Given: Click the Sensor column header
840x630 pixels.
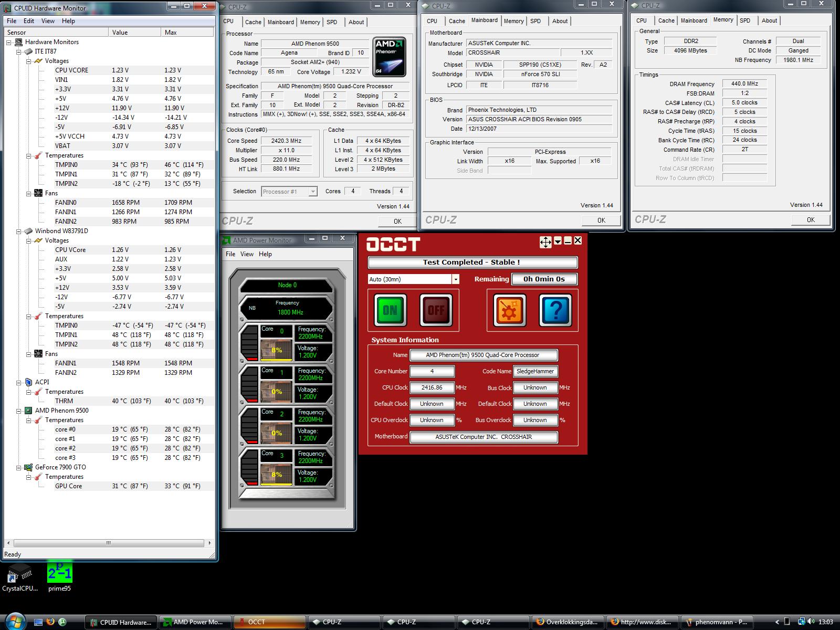Looking at the screenshot, I should [56, 33].
